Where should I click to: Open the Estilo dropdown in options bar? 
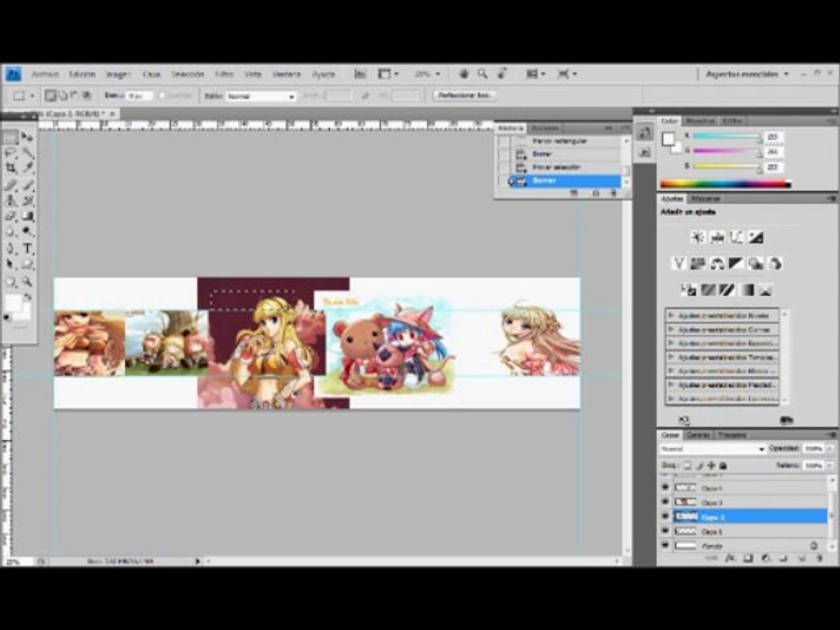coord(262,96)
